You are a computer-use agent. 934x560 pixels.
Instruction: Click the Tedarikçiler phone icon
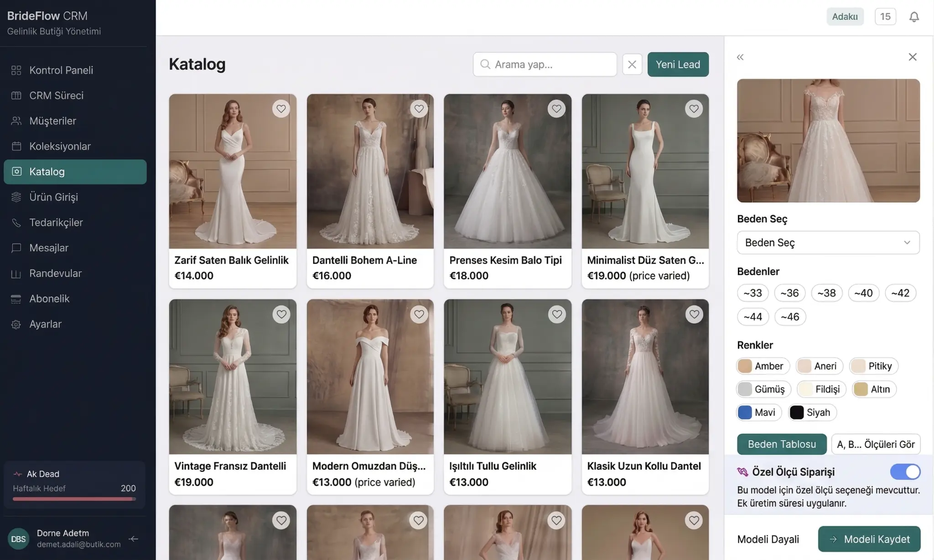pos(16,223)
